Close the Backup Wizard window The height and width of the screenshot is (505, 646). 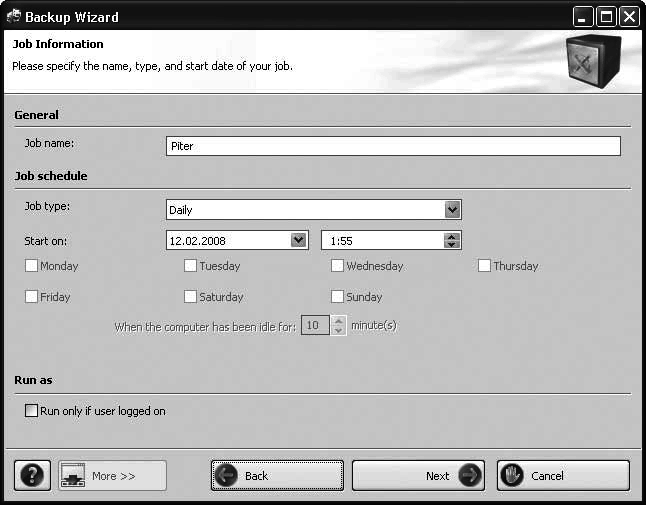628,17
